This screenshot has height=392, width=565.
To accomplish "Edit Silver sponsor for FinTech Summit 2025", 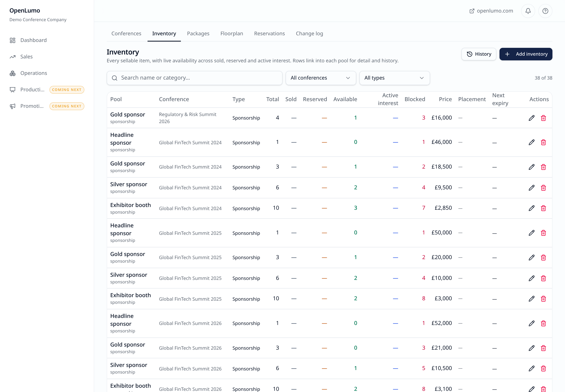I will click(x=532, y=278).
